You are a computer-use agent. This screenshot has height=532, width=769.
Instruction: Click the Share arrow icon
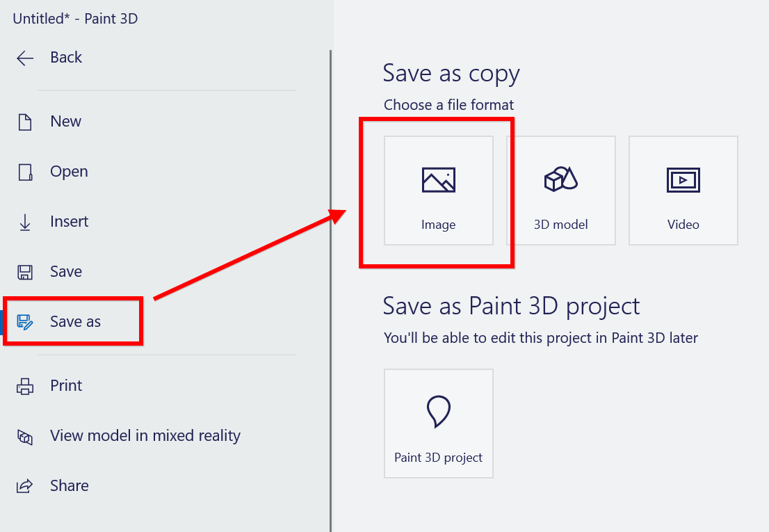coord(25,486)
